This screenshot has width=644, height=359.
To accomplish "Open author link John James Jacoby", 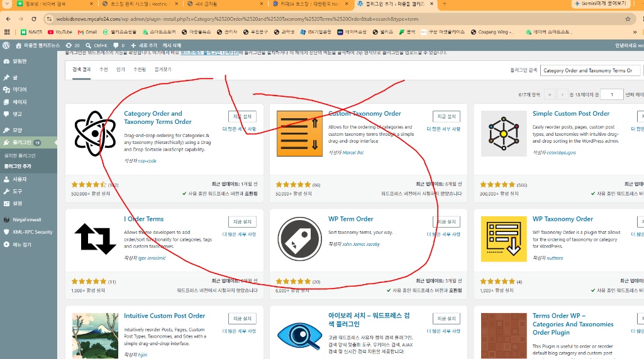I will (x=361, y=245).
